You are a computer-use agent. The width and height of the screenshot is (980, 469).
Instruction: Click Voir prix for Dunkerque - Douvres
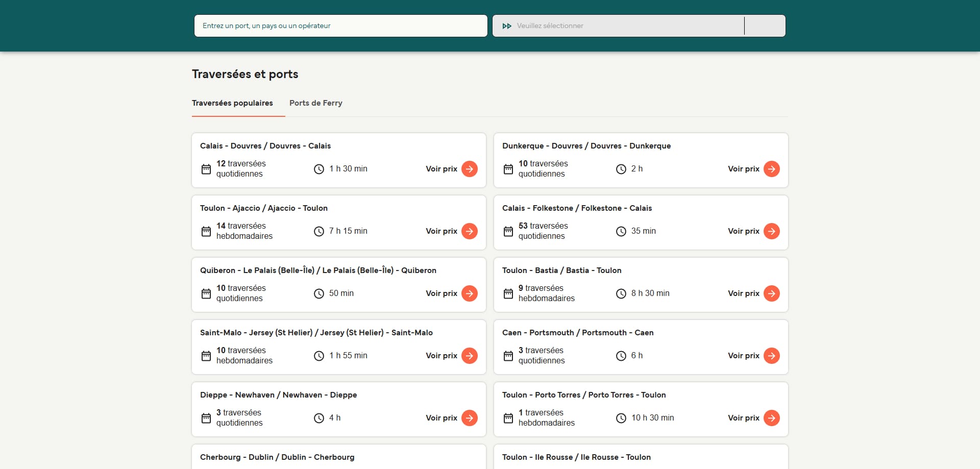(x=744, y=169)
